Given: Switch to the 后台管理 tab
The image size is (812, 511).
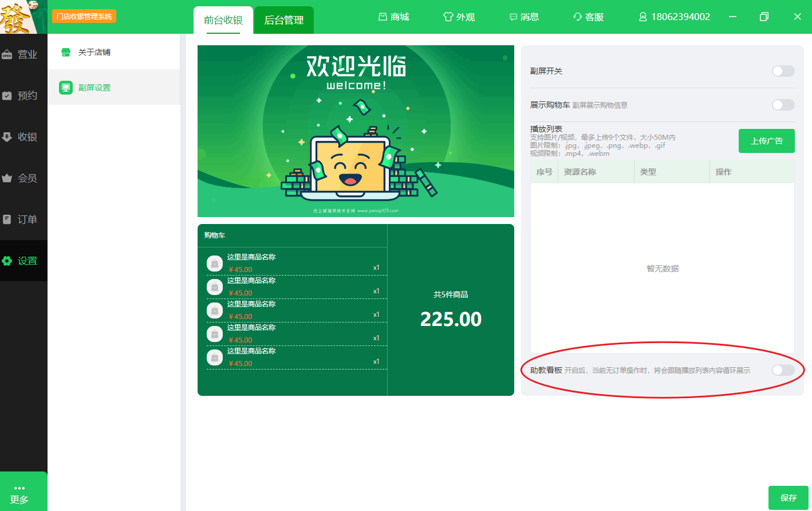Looking at the screenshot, I should point(283,19).
